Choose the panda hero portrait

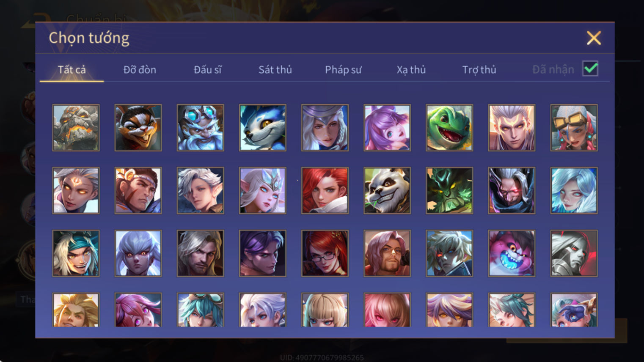pyautogui.click(x=387, y=190)
